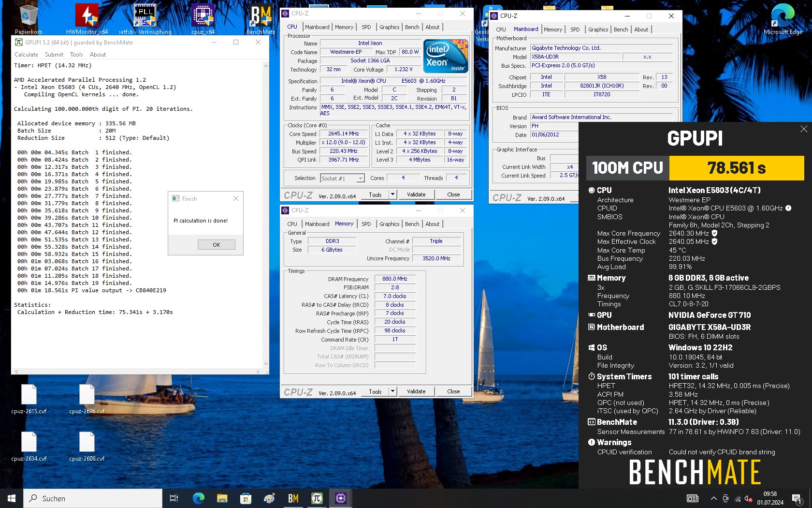Open About tab in CPU-Z Memory window
Screen dimensions: 812x508
433,224
